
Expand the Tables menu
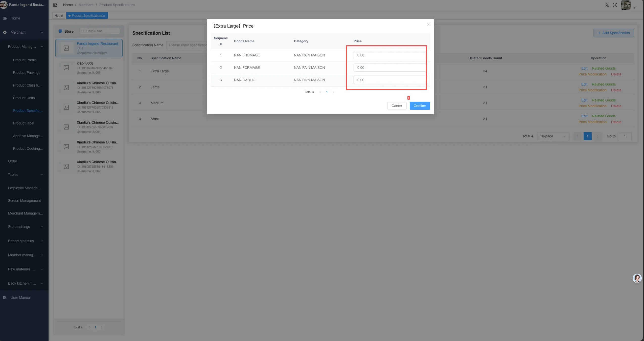(42, 175)
